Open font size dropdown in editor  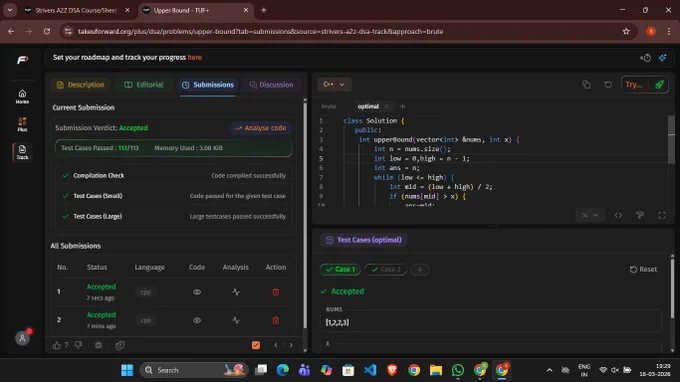(x=590, y=215)
